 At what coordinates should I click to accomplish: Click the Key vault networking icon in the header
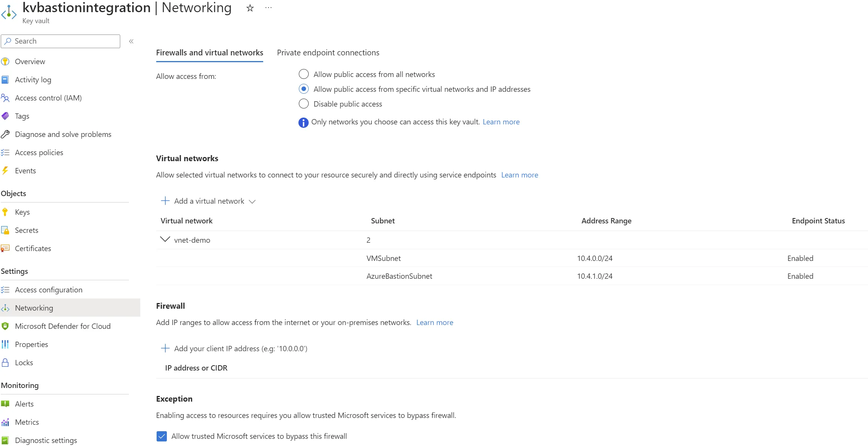pos(9,13)
